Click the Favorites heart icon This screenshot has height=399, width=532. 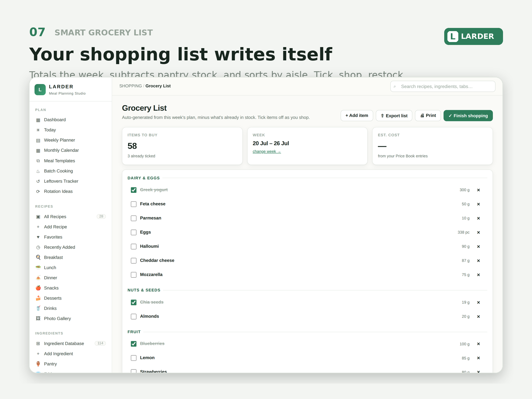(x=38, y=237)
